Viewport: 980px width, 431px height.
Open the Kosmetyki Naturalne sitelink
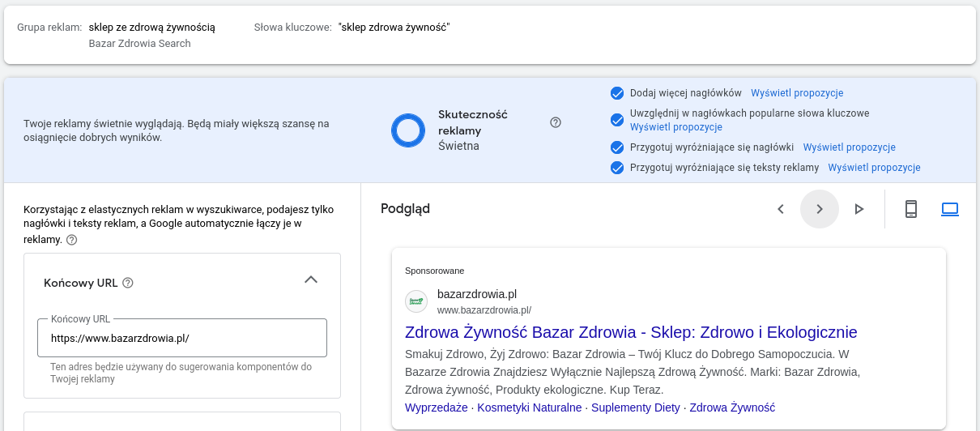pyautogui.click(x=530, y=408)
